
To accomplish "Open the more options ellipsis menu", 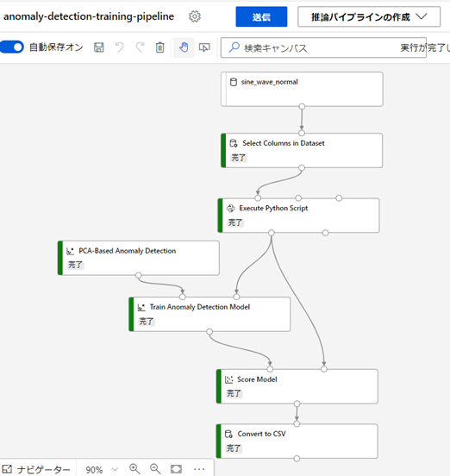I will (x=199, y=469).
